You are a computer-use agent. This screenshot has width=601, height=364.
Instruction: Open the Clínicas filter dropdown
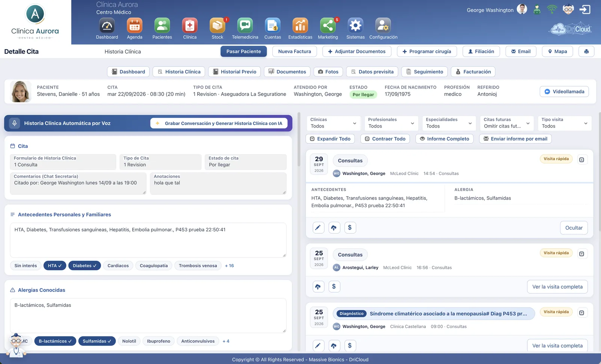pyautogui.click(x=333, y=123)
